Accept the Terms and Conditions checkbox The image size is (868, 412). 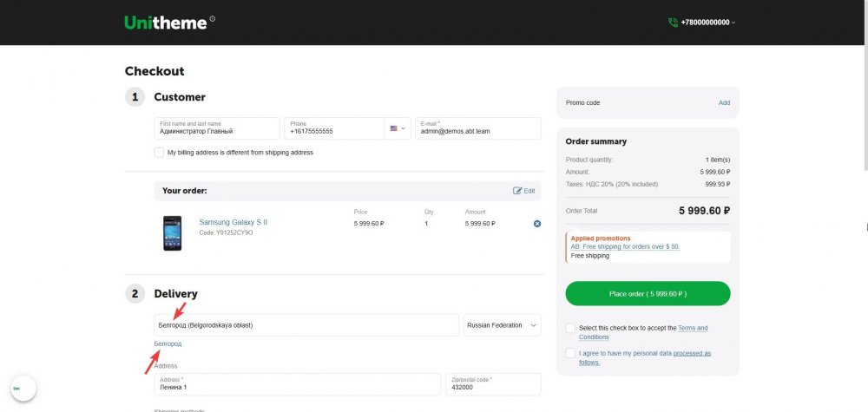pos(569,328)
